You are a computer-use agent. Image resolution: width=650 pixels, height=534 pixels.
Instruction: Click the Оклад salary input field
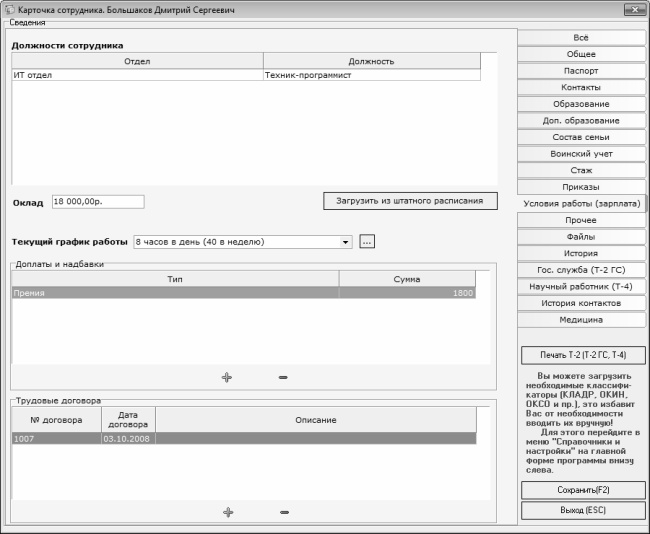(97, 201)
